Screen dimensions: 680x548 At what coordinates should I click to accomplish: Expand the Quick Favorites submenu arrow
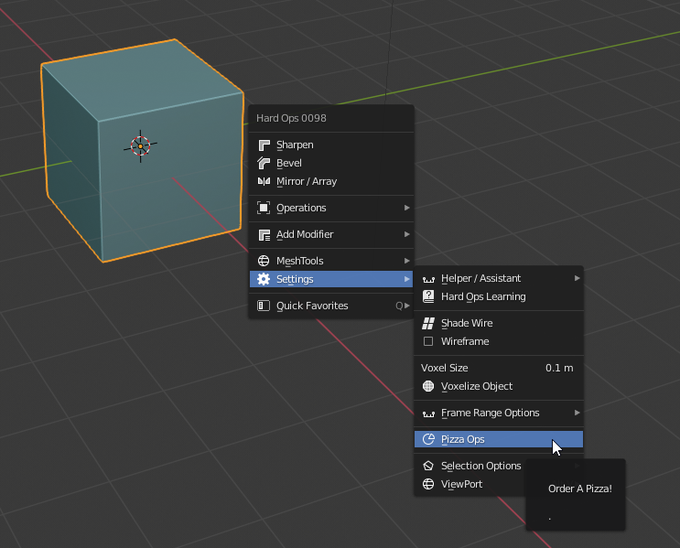pos(407,306)
